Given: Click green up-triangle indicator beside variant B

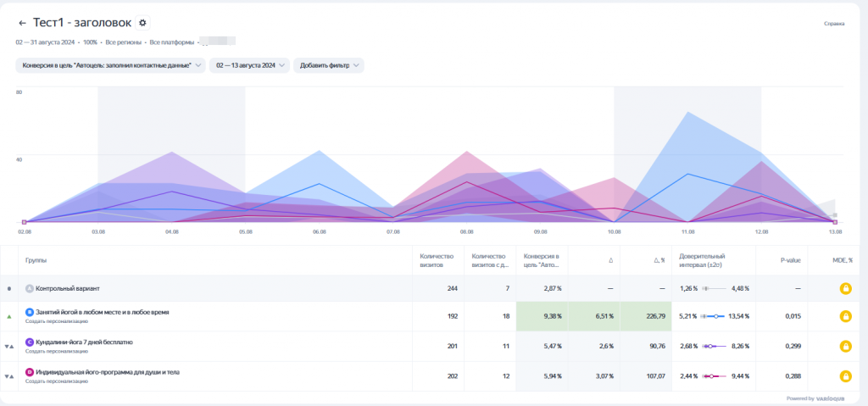Looking at the screenshot, I should click(8, 316).
